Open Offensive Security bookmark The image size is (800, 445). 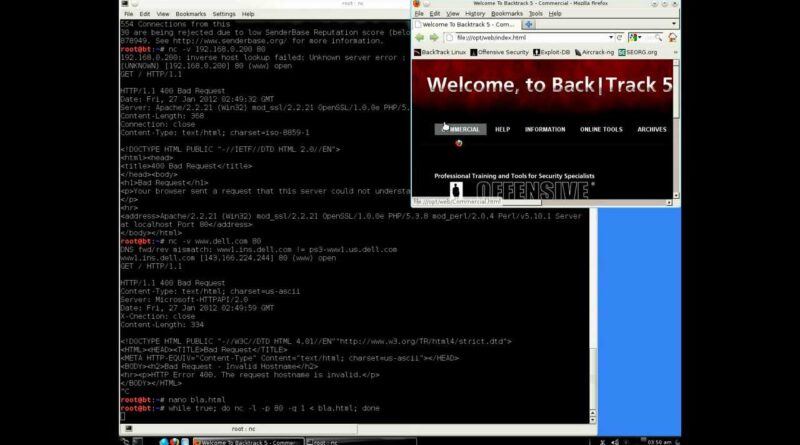[x=499, y=52]
